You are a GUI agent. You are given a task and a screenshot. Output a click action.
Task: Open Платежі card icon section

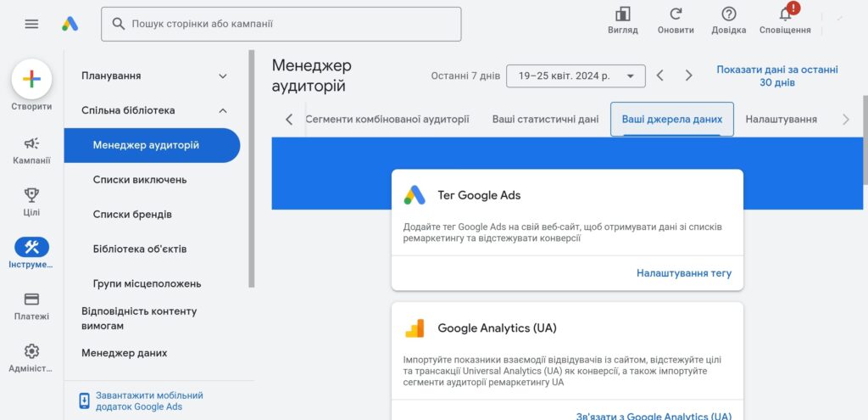tap(31, 305)
